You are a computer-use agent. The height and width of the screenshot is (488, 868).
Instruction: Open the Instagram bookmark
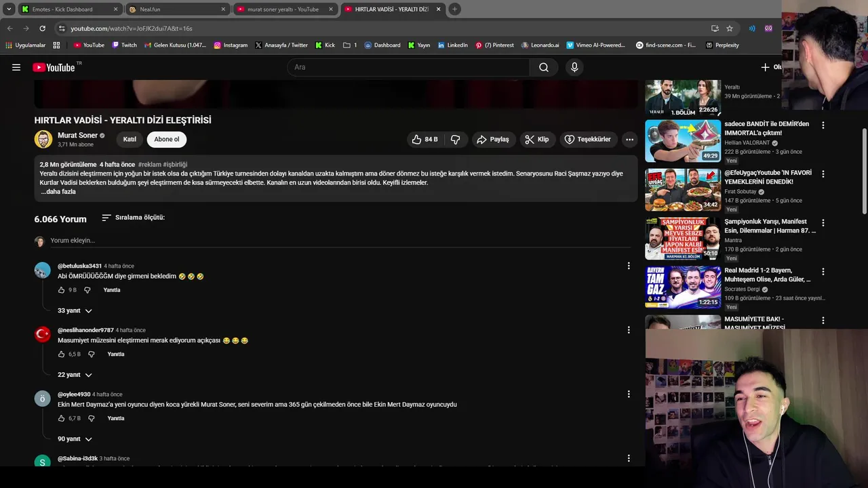pos(231,45)
